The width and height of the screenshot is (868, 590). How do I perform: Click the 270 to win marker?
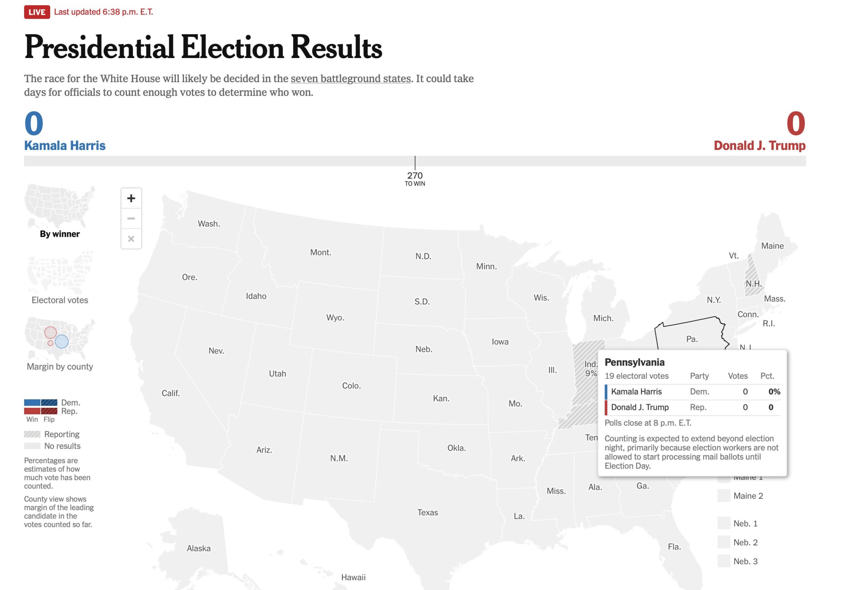415,178
